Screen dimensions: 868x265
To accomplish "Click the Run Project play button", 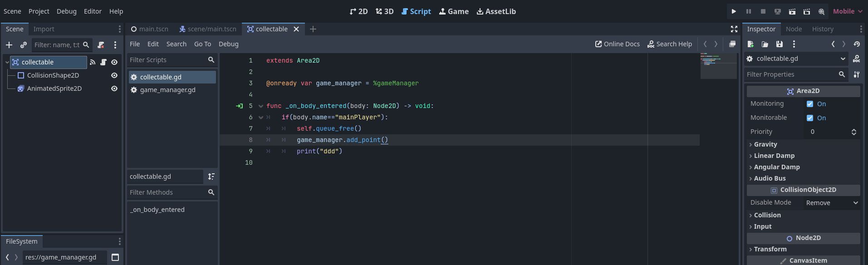I will (734, 11).
